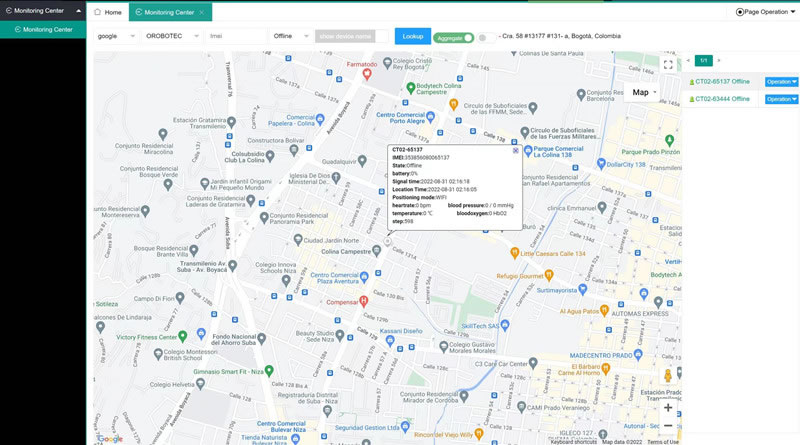Open the Terms of Use link
Viewport: 800px width, 445px height.
pos(663,442)
